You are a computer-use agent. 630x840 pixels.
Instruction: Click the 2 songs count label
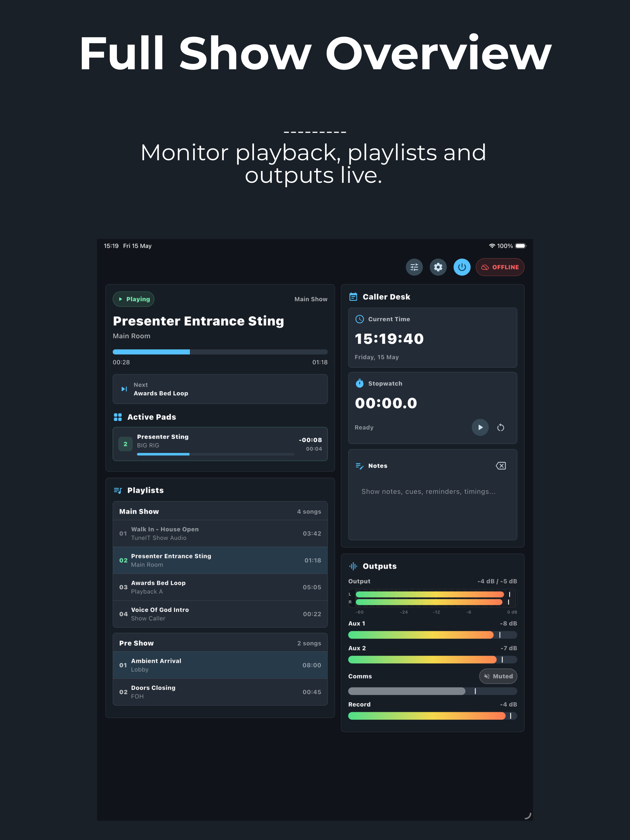[x=309, y=643]
